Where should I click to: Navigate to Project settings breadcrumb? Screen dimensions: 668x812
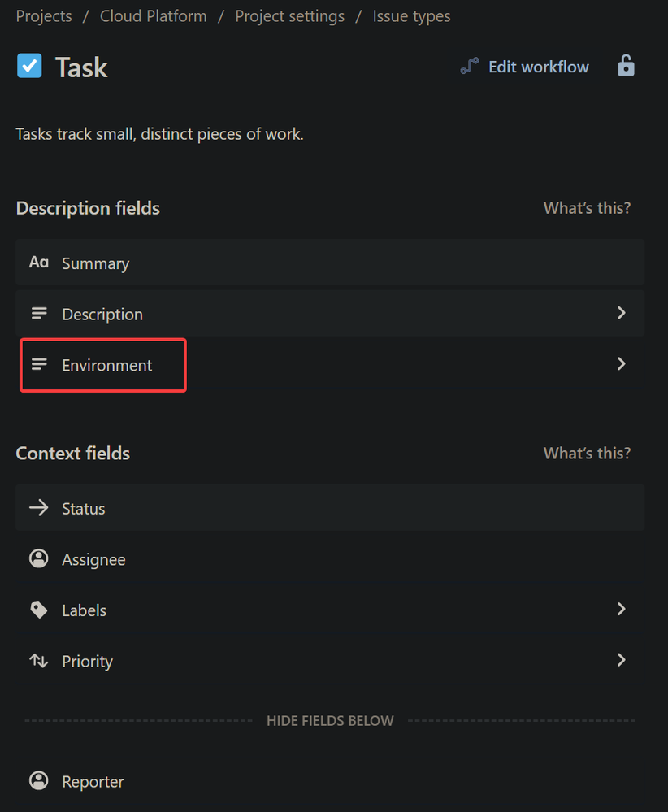coord(289,16)
